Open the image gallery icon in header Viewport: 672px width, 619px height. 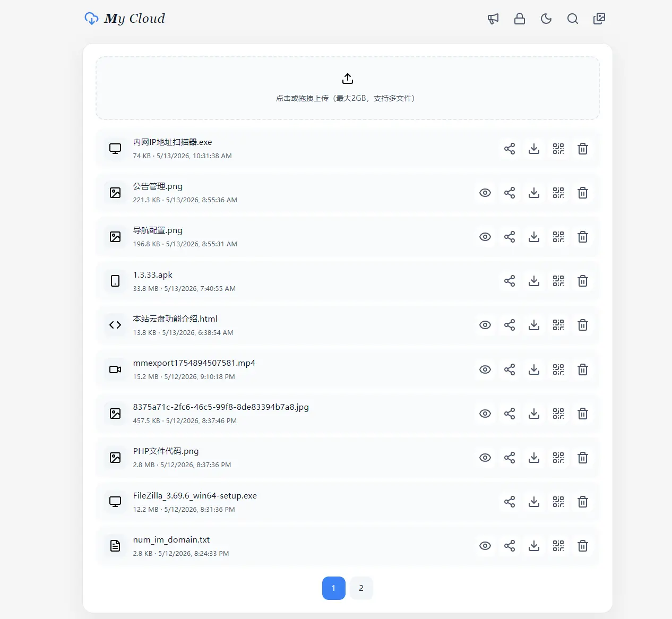point(599,19)
